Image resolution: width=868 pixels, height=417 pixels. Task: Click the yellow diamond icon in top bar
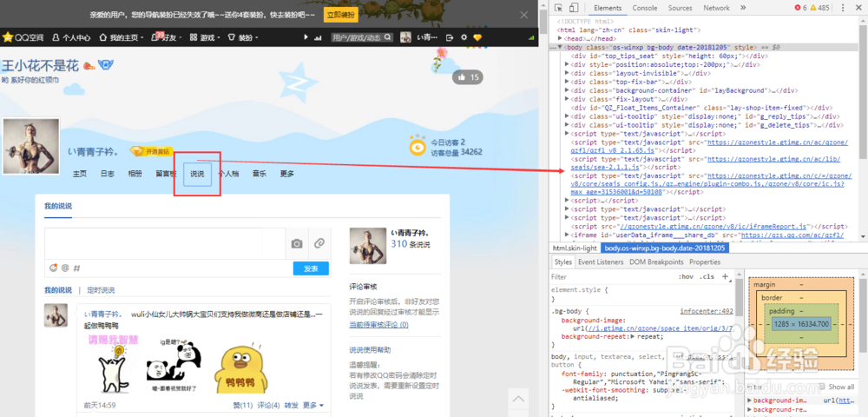477,37
